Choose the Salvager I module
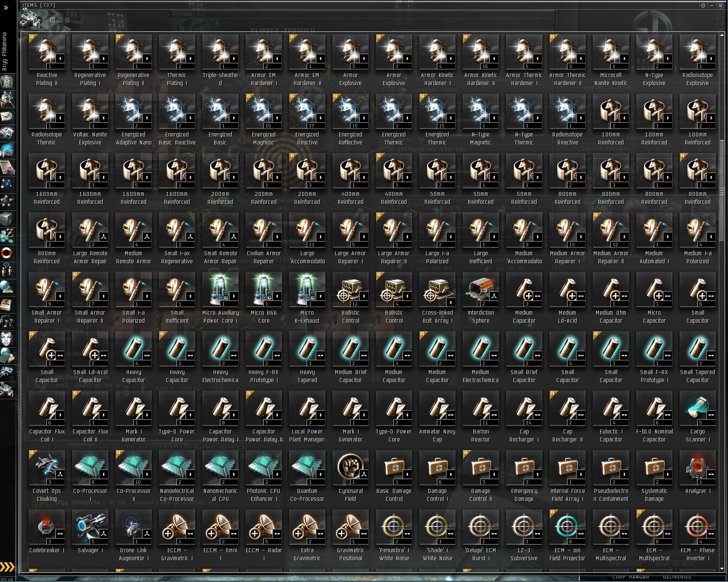The height and width of the screenshot is (582, 728). click(90, 535)
